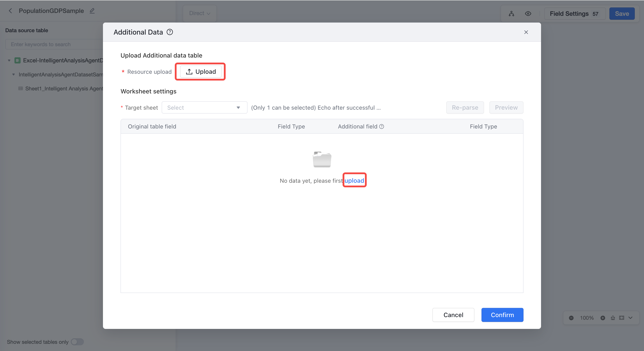Click the Additional field info icon

pos(382,126)
